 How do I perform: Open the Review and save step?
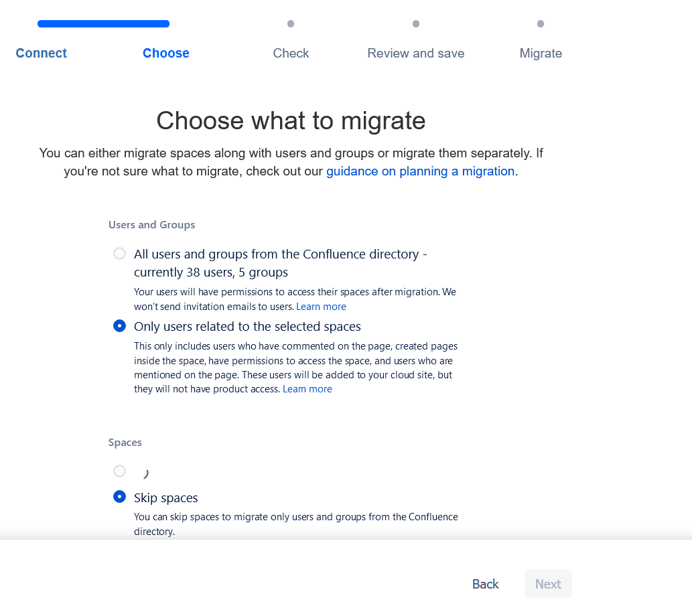click(416, 53)
